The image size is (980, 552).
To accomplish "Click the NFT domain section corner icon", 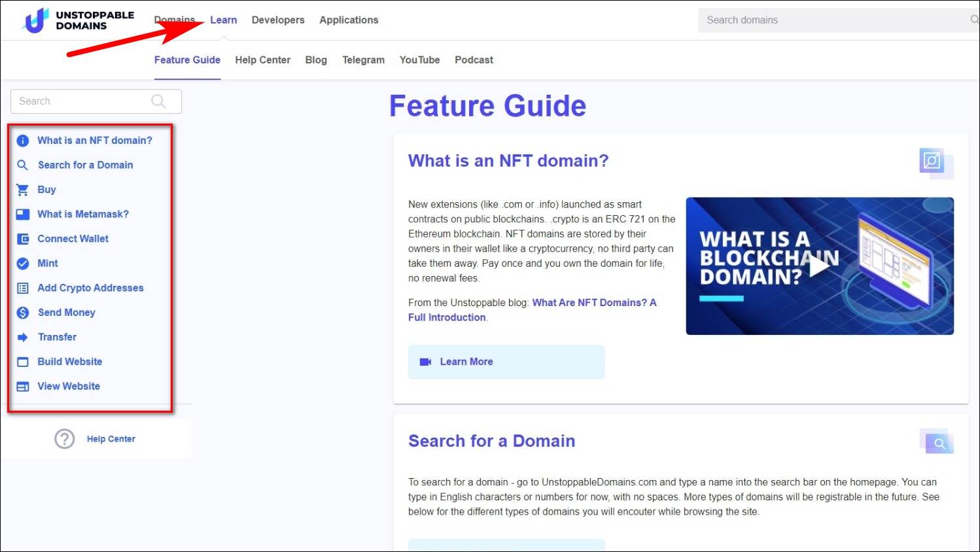I will (x=936, y=163).
